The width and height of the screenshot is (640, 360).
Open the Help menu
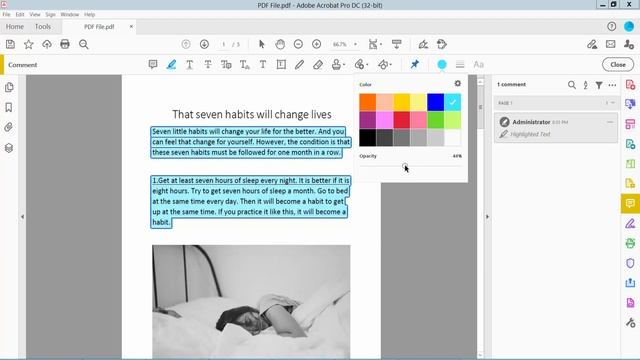tap(89, 14)
